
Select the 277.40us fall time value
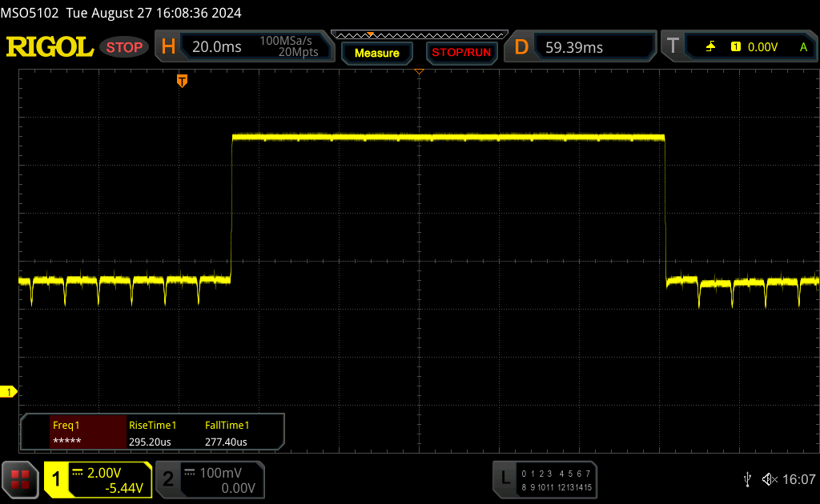pos(226,442)
